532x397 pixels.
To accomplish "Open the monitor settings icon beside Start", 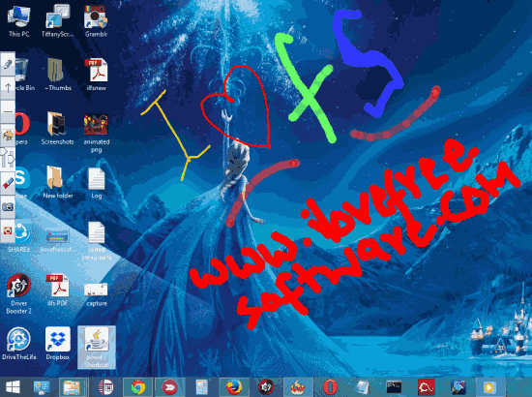I will click(x=42, y=387).
